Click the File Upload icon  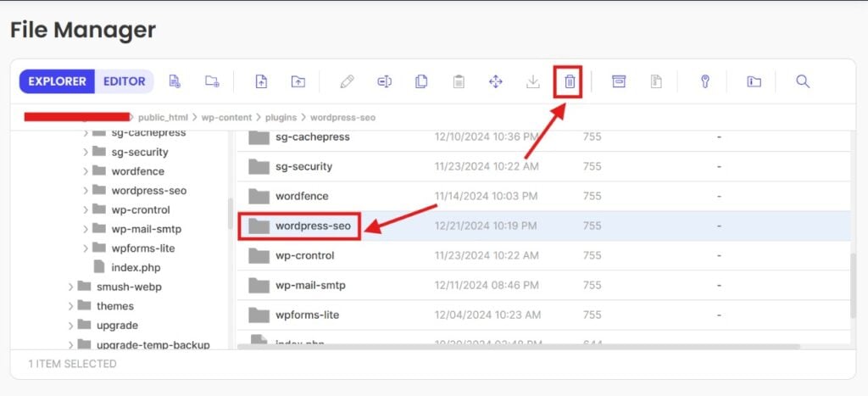tap(261, 81)
